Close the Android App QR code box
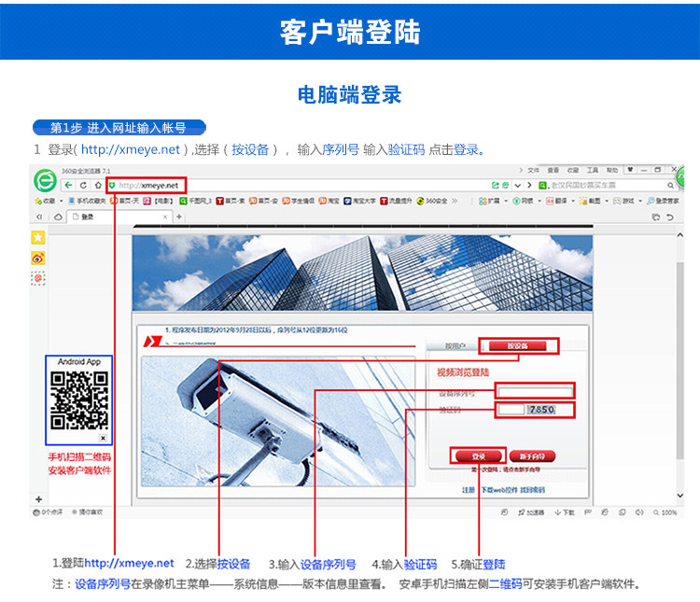The image size is (700, 602). coord(103,438)
